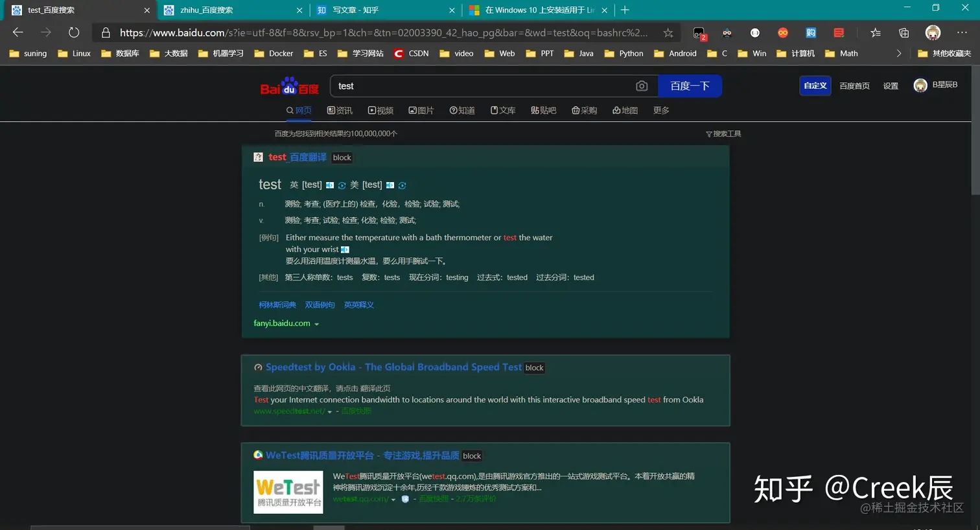Open the 柯林斯词典 link
Screen dimensions: 980x530
(277, 305)
